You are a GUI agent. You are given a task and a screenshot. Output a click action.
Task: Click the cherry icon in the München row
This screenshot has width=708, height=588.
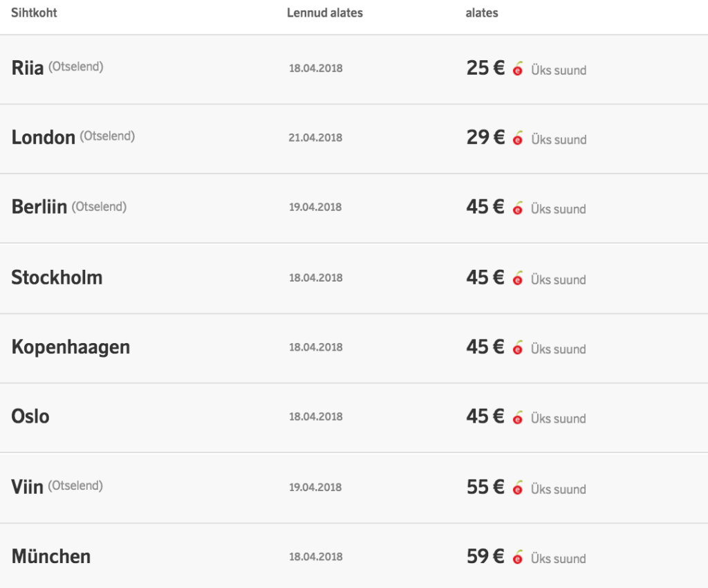pos(518,558)
